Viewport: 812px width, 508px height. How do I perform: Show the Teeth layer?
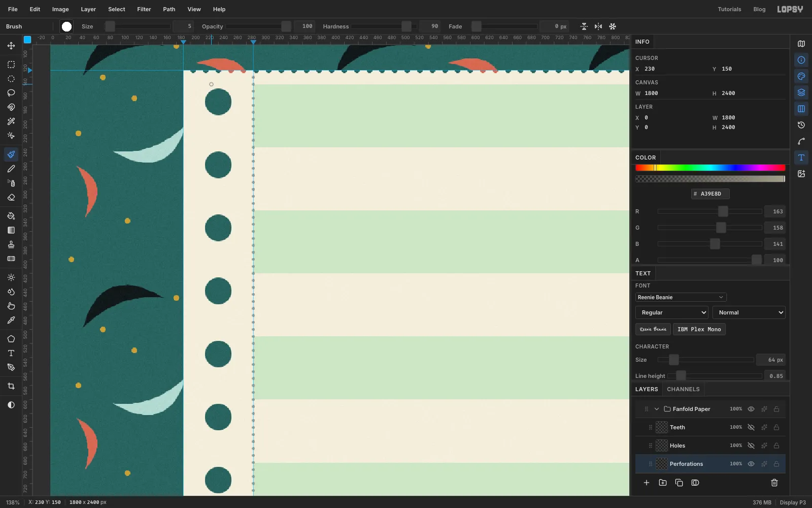[751, 427]
